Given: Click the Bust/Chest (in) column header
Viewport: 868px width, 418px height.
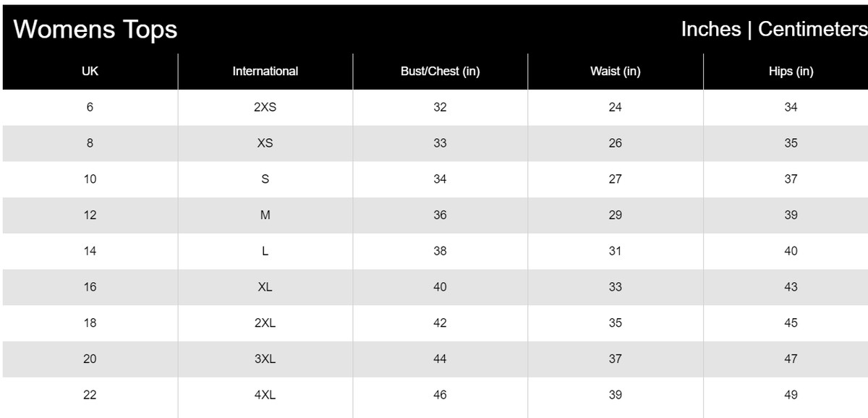Looking at the screenshot, I should point(440,71).
